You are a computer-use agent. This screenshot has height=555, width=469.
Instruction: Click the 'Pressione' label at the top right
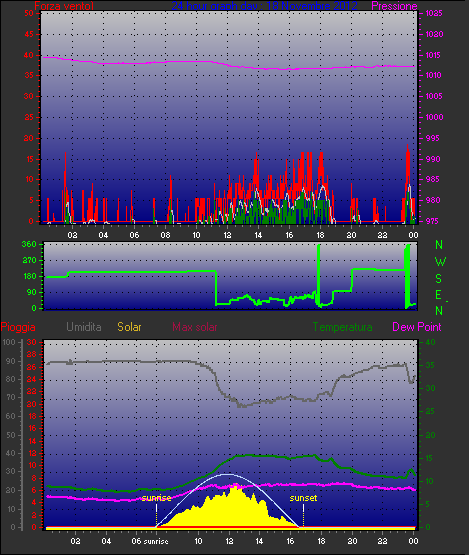pos(394,6)
